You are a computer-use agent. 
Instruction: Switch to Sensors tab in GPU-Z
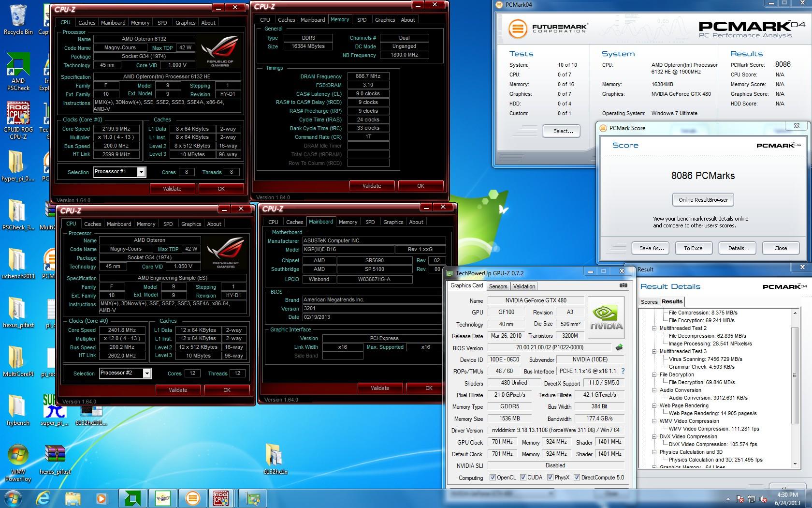pos(498,286)
